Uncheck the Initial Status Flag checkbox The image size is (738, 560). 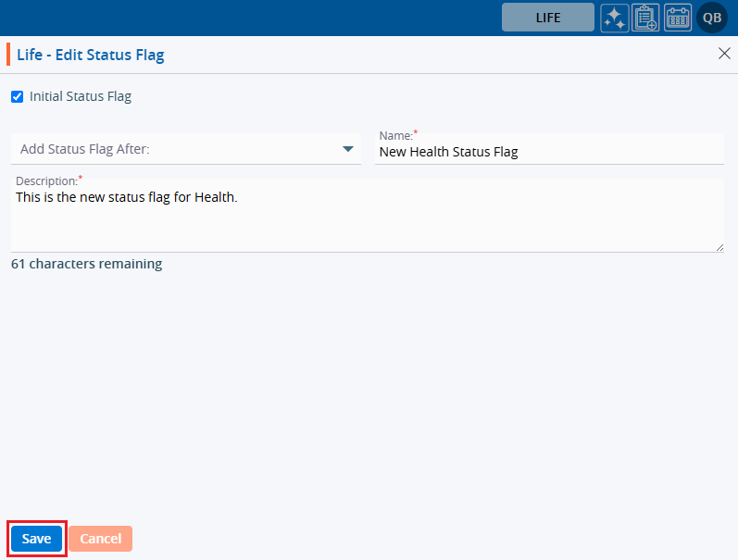(x=17, y=96)
